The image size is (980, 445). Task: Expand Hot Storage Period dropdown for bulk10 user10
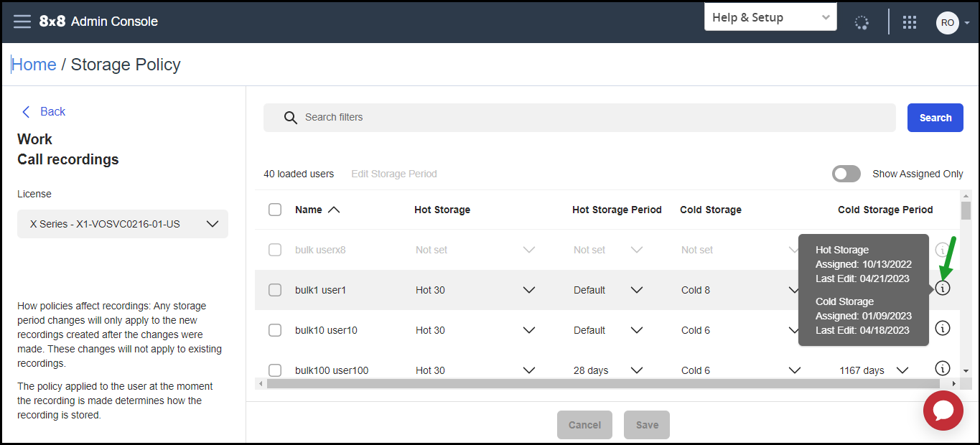pos(637,330)
